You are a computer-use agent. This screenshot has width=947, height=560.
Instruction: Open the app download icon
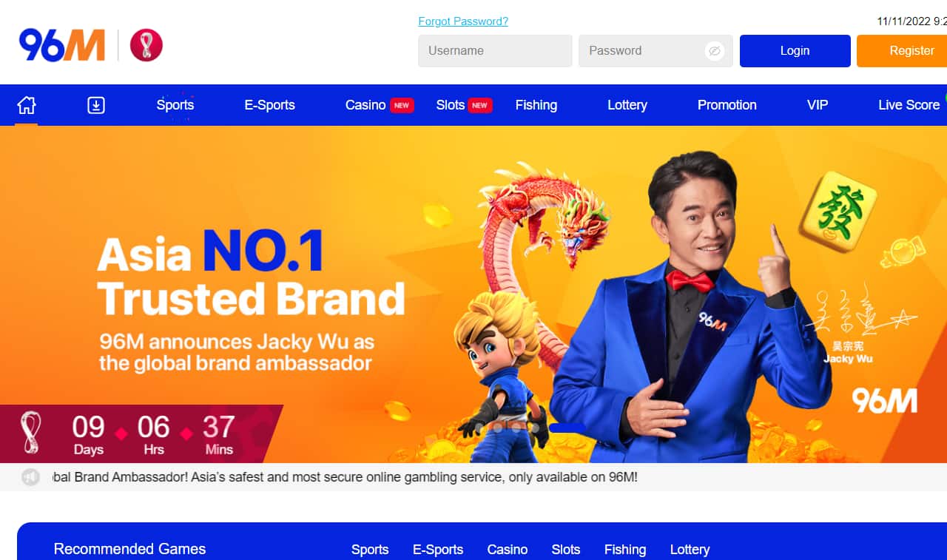pos(96,105)
